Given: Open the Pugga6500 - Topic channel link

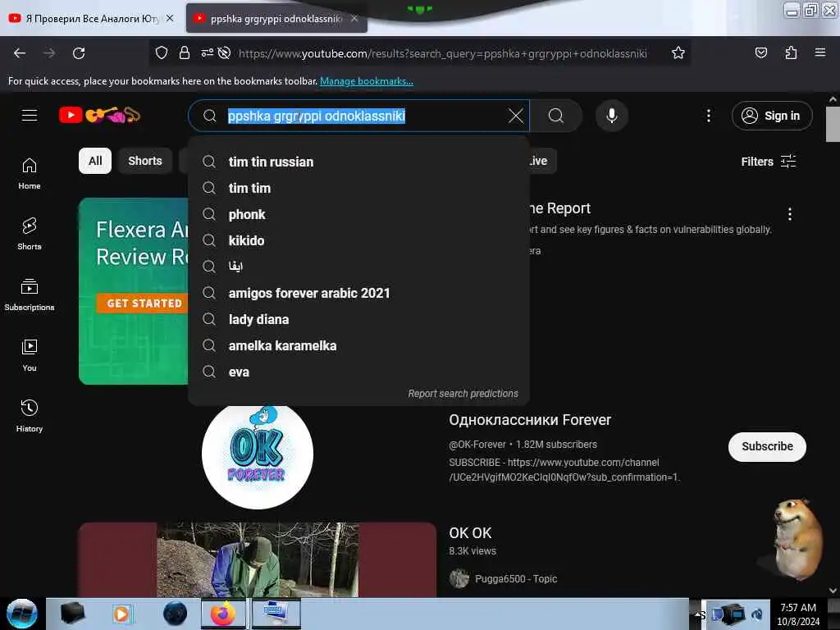Looking at the screenshot, I should coord(515,578).
